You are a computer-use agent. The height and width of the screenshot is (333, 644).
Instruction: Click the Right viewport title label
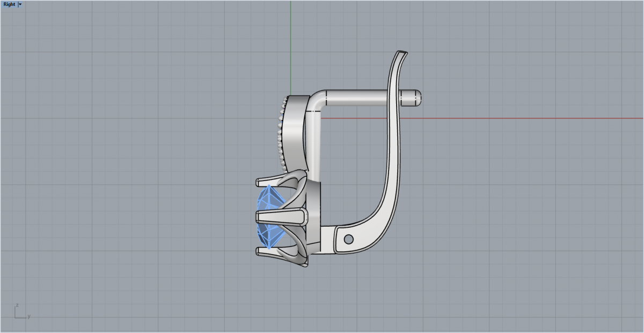tap(9, 4)
